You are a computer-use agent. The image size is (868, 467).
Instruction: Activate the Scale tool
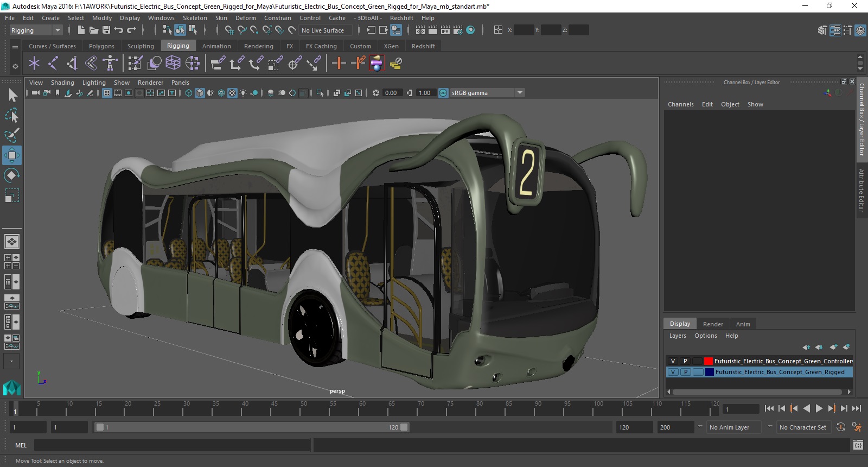point(12,195)
